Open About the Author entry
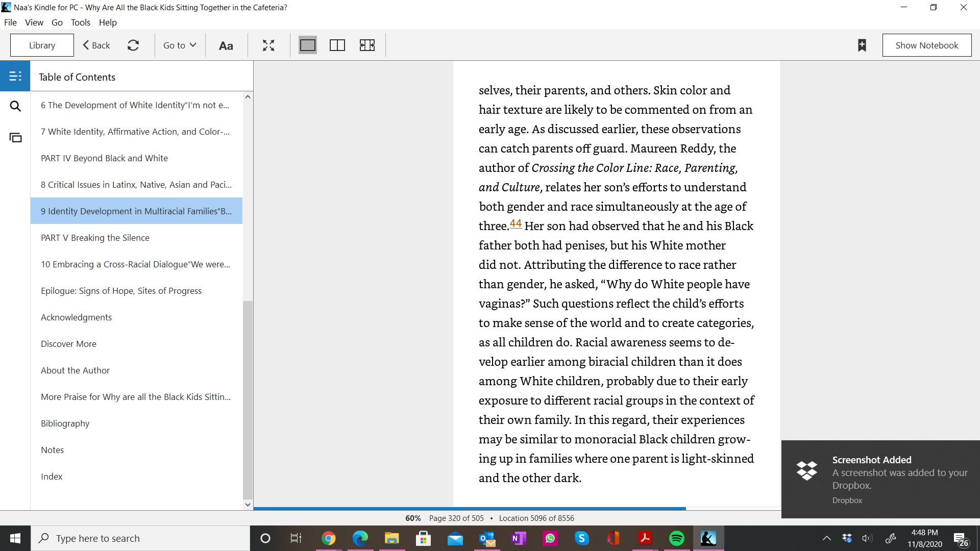 136,370
